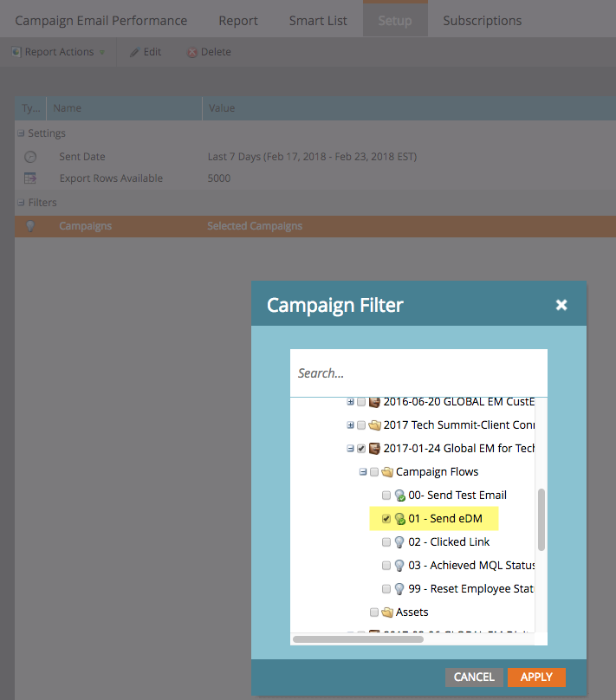Check the 00- Send Test Email checkbox
616x700 pixels.
coord(386,496)
